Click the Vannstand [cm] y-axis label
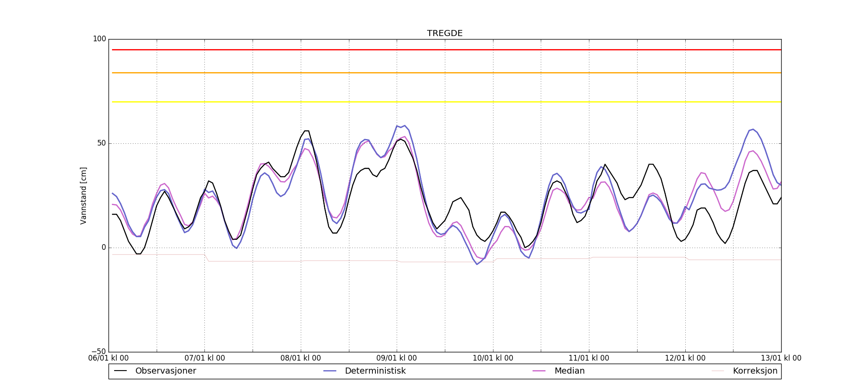Image resolution: width=868 pixels, height=391 pixels. [83, 195]
